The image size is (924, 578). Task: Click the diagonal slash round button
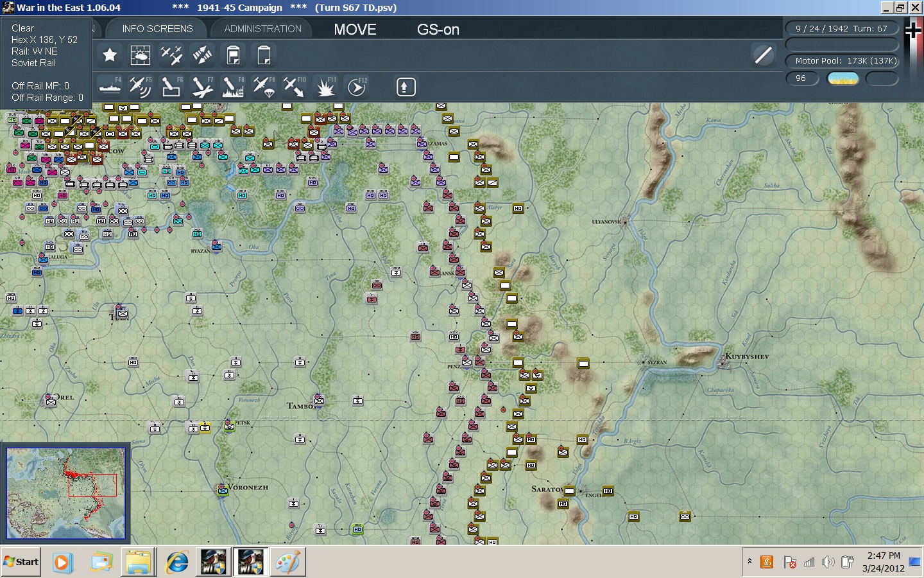(763, 55)
